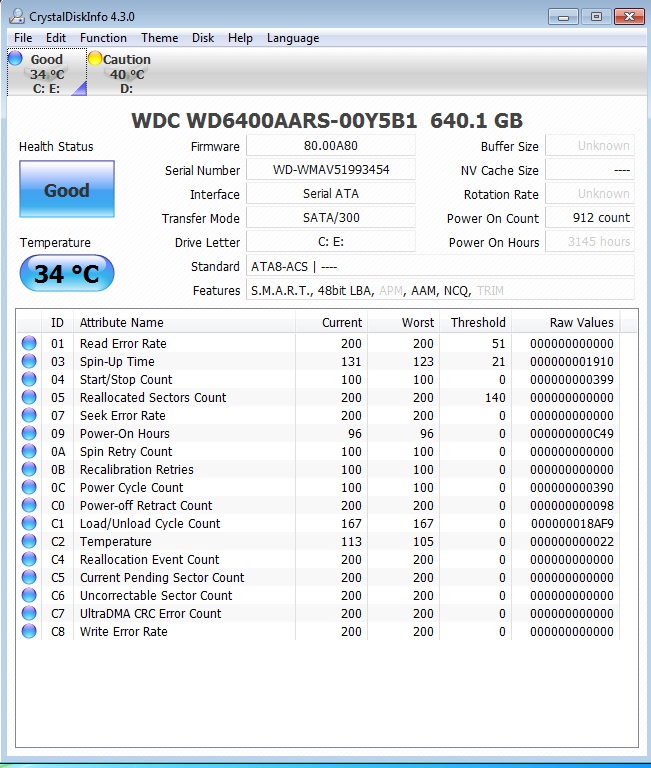Click the blue Good disk indicator icon

click(x=16, y=58)
